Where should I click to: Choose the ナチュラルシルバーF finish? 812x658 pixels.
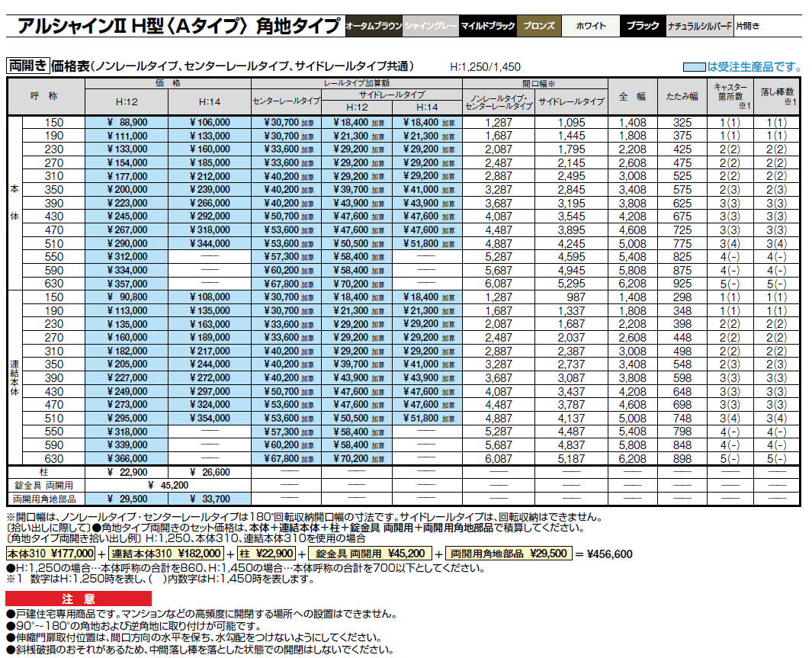[x=701, y=25]
